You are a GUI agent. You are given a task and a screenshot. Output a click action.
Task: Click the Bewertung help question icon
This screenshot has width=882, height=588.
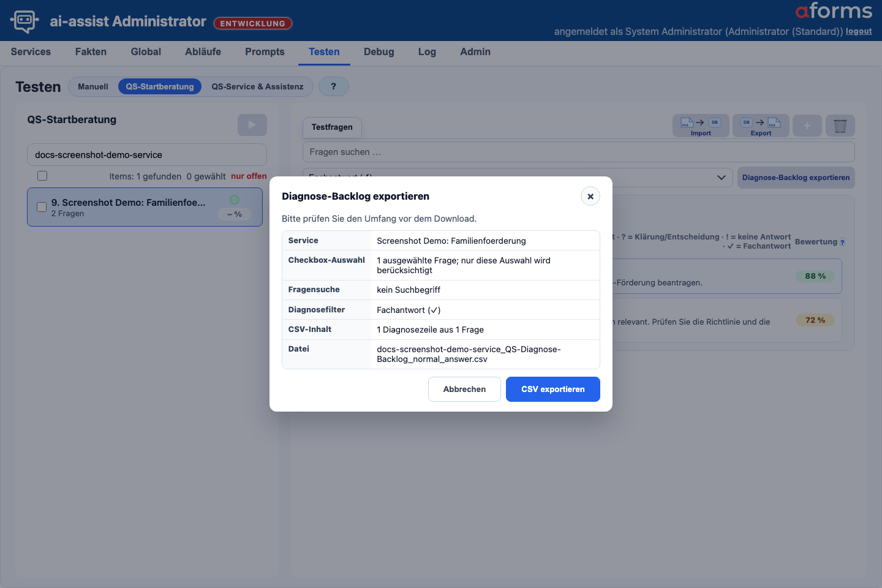tap(842, 243)
